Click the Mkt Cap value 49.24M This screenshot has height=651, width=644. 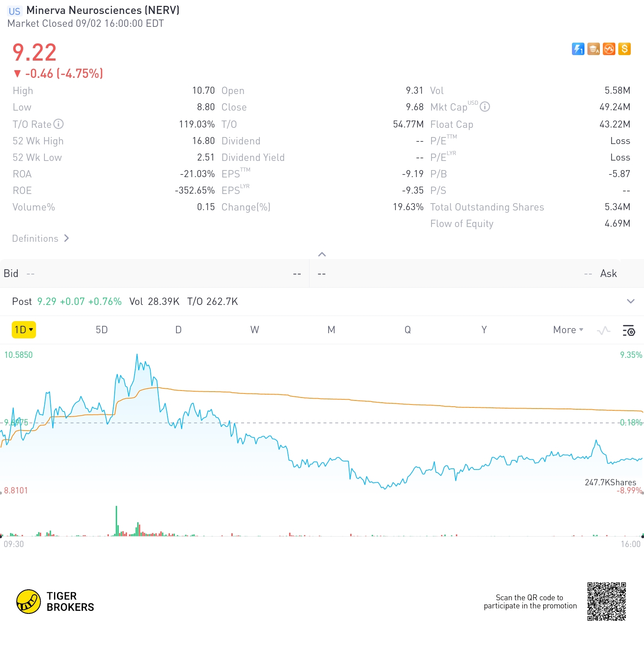[615, 107]
